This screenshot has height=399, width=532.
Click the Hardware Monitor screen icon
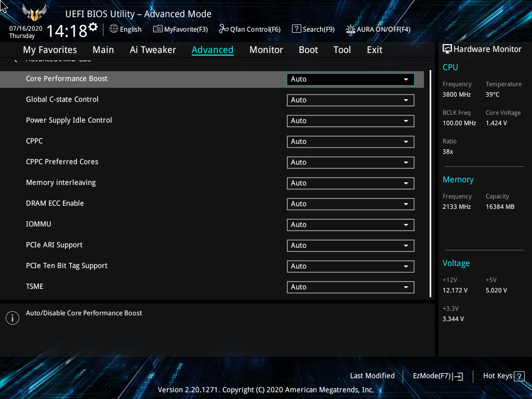(x=447, y=49)
